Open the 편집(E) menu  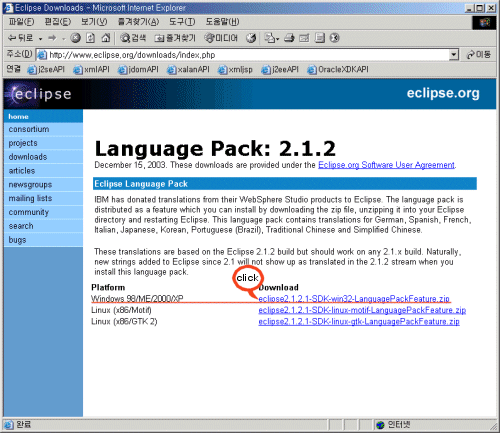click(58, 22)
